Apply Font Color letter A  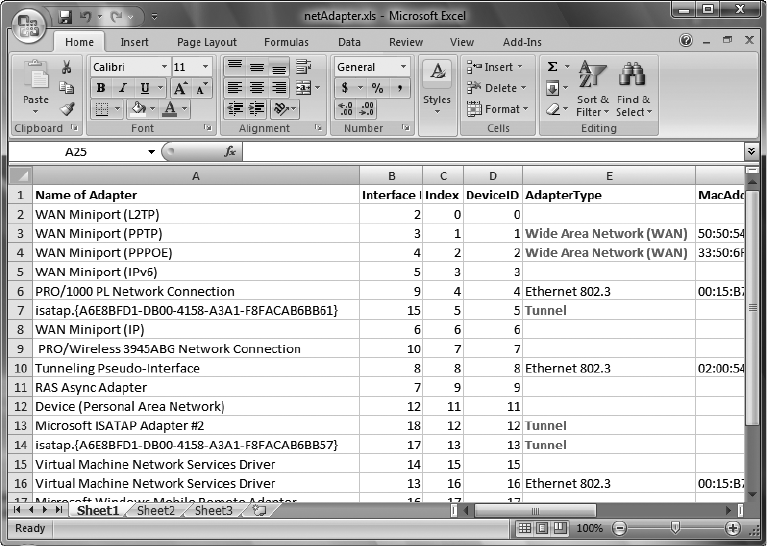tap(170, 109)
